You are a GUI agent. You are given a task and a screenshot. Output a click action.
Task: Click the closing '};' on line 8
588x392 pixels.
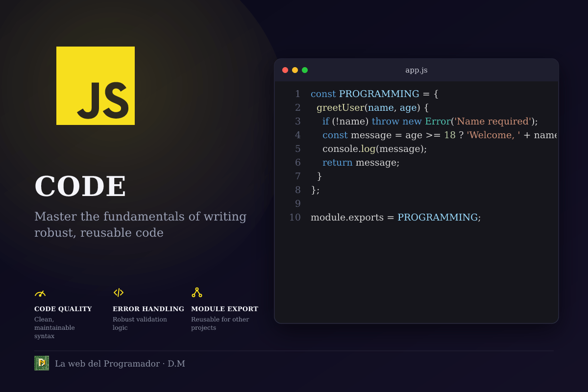(x=315, y=190)
